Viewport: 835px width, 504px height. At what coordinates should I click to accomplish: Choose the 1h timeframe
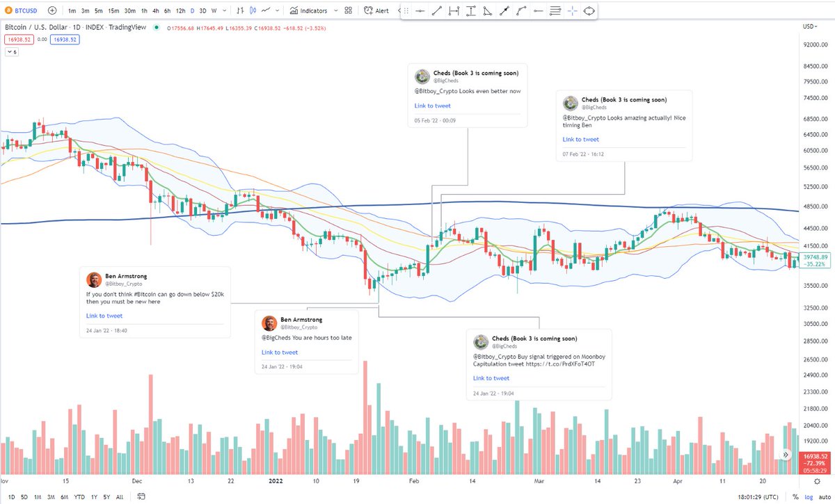(x=144, y=11)
